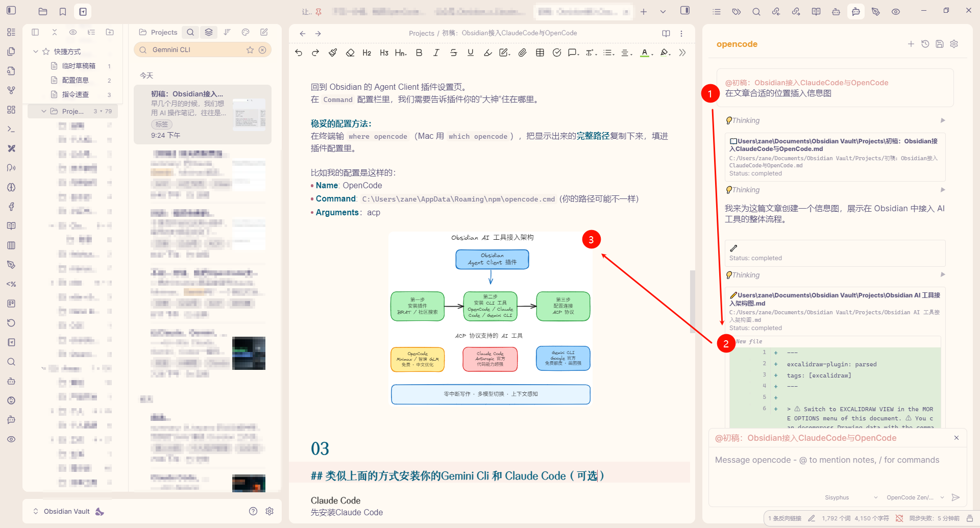Remove the mentioned note from message box
The width and height of the screenshot is (980, 528).
(957, 438)
